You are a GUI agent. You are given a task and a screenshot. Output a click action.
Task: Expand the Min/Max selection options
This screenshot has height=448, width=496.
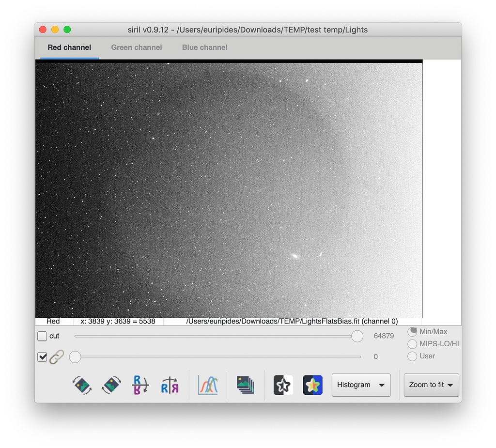tap(412, 331)
